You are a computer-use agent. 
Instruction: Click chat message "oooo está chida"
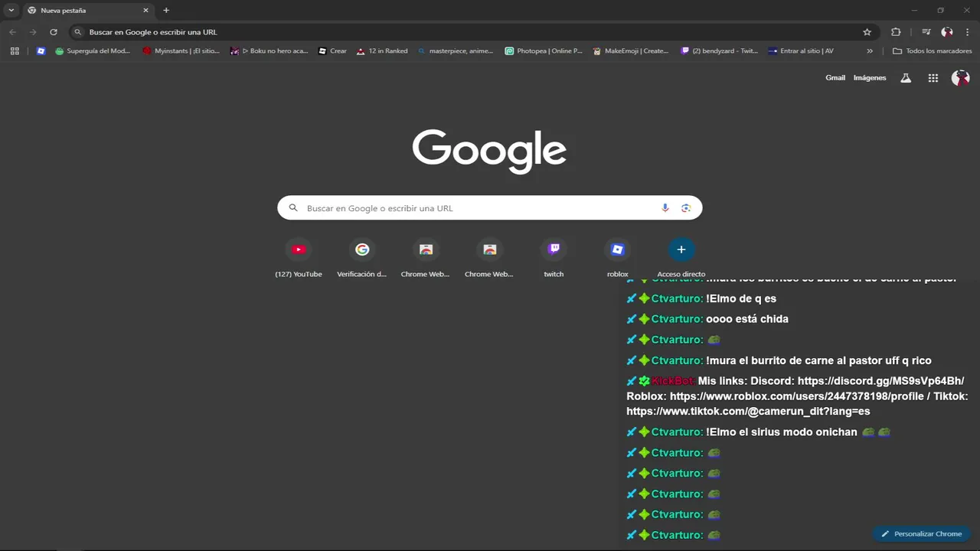tap(747, 319)
